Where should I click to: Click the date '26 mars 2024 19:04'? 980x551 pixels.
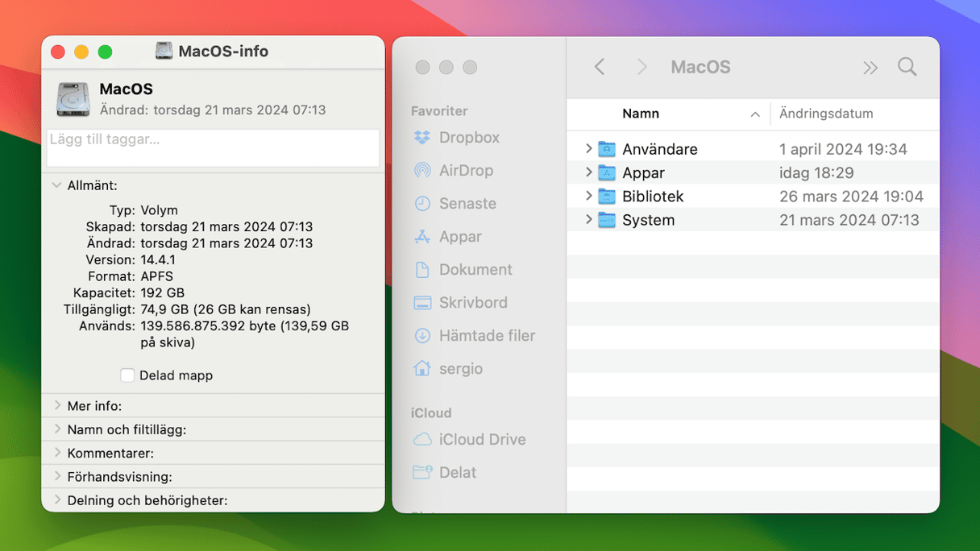[851, 197]
